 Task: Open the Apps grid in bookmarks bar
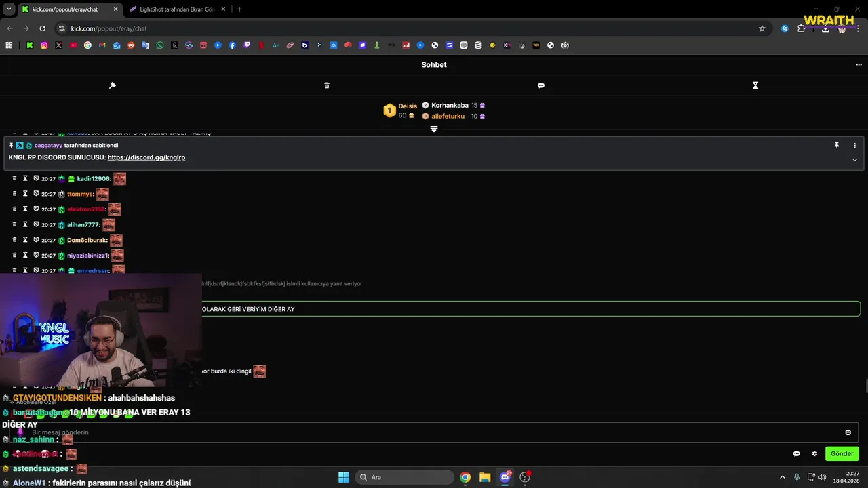click(9, 45)
